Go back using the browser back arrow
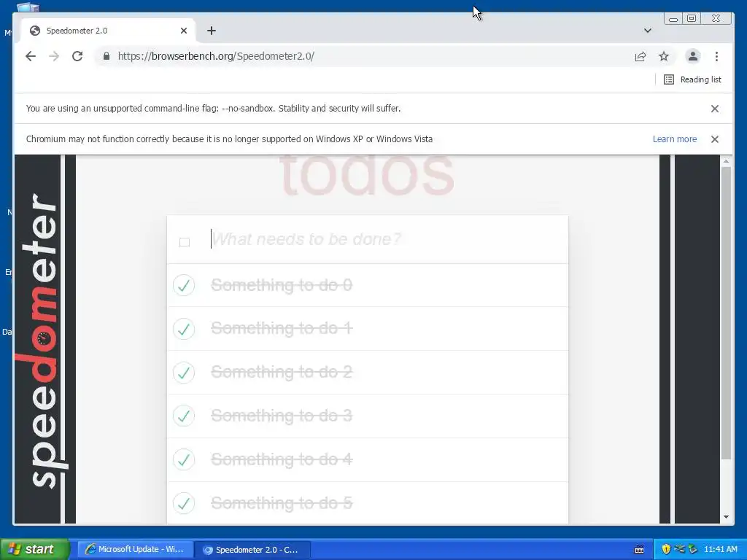Screen dimensions: 747x560 pyautogui.click(x=31, y=56)
